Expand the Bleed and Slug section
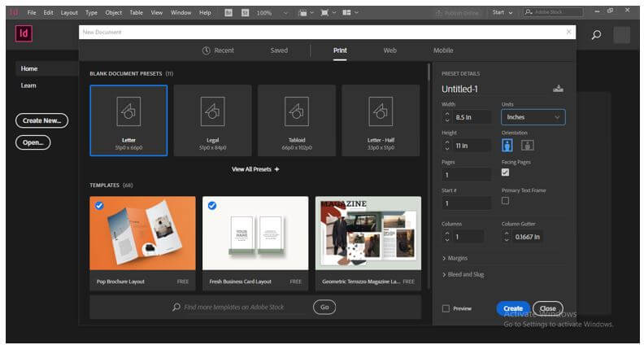Viewport: 644px width, 345px height. click(x=463, y=274)
